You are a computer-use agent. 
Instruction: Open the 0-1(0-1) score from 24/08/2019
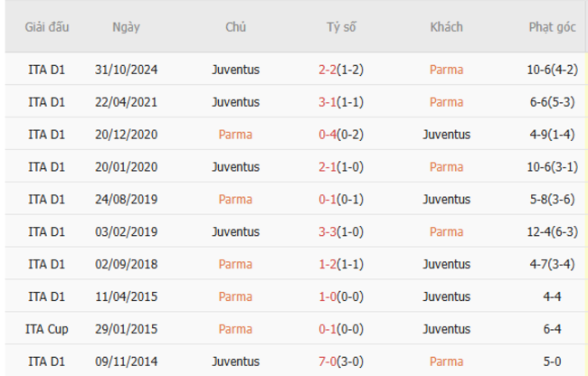pyautogui.click(x=341, y=199)
